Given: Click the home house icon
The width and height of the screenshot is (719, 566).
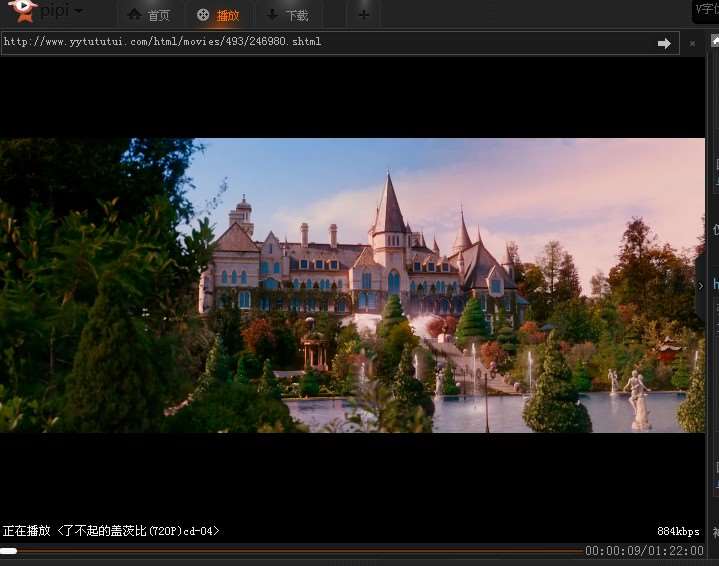Looking at the screenshot, I should point(134,14).
